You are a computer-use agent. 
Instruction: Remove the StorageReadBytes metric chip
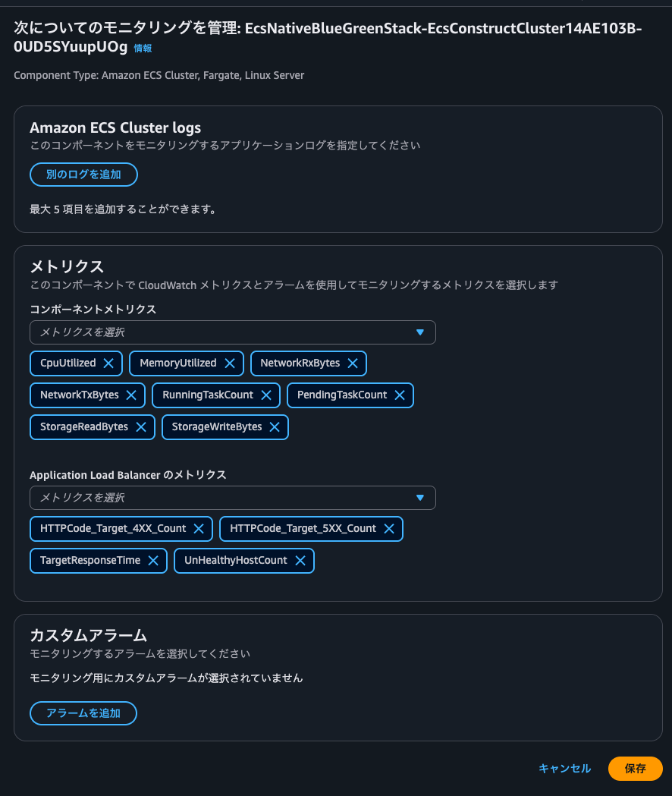tap(141, 427)
